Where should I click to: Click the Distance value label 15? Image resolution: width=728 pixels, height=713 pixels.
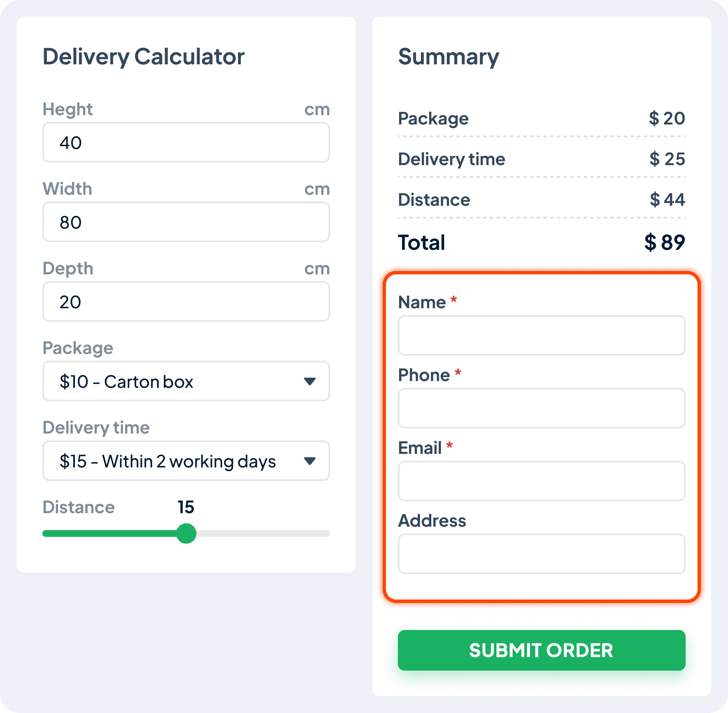point(186,507)
